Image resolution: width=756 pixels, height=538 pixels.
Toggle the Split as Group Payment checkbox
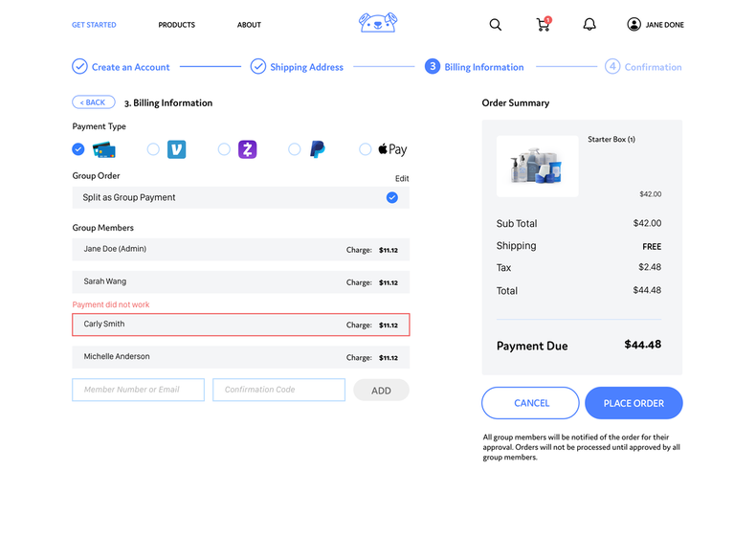[392, 197]
